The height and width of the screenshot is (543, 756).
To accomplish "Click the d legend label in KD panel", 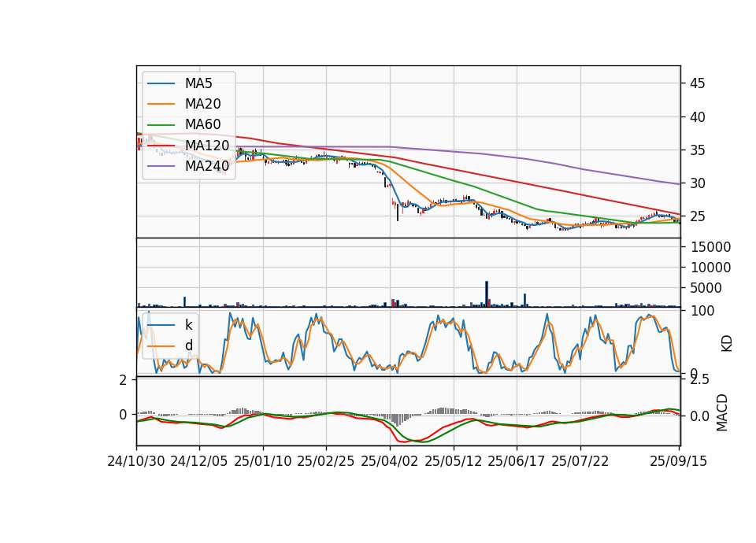I will coord(188,345).
